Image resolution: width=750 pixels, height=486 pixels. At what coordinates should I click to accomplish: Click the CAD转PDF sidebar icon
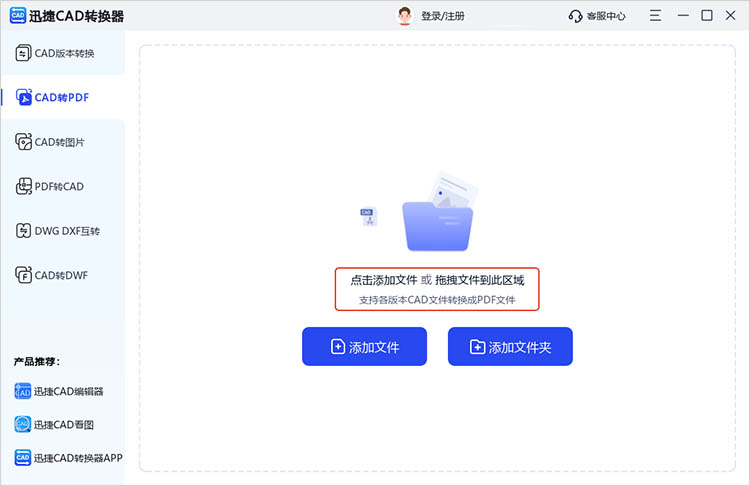[23, 97]
